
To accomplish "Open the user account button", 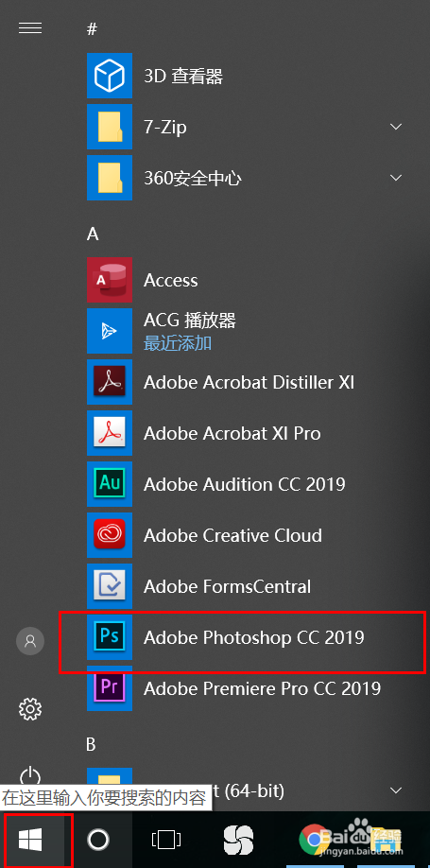I will (30, 641).
